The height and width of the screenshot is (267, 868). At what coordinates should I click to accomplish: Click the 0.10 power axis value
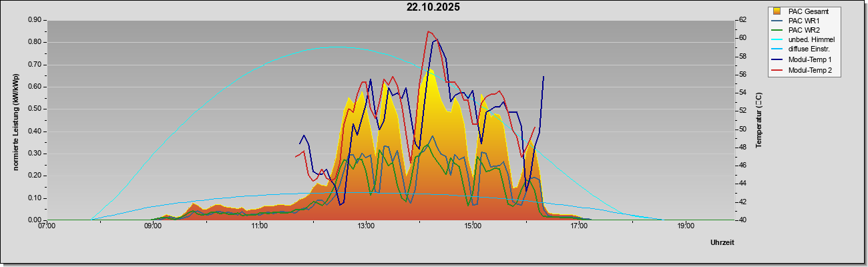[35, 198]
